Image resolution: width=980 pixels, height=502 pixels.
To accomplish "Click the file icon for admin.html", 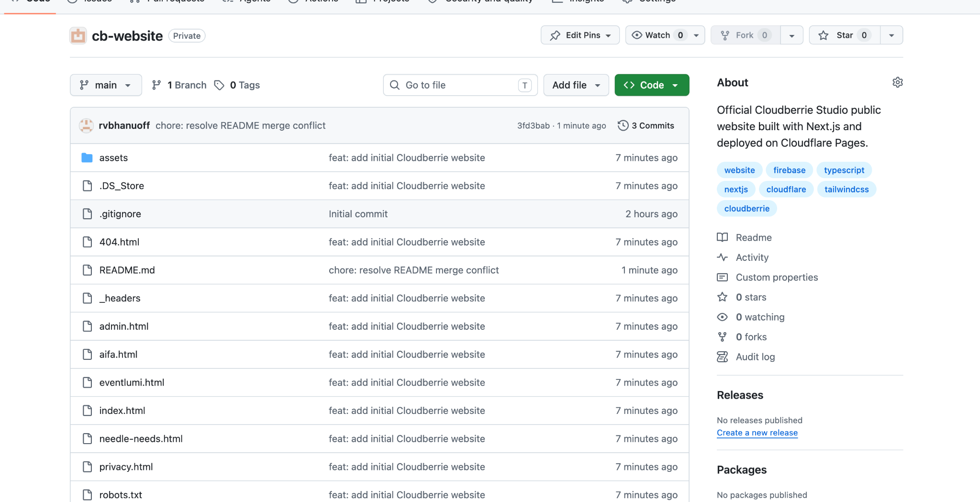I will tap(87, 326).
